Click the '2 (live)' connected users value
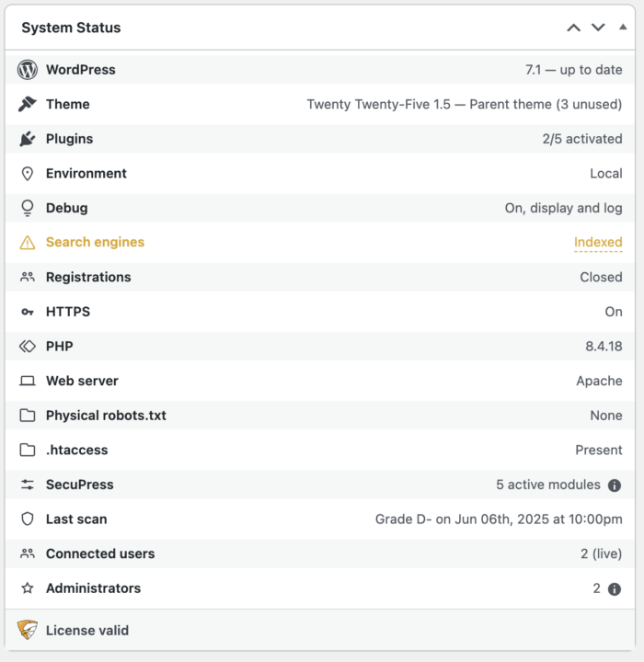The width and height of the screenshot is (644, 662). 602,554
